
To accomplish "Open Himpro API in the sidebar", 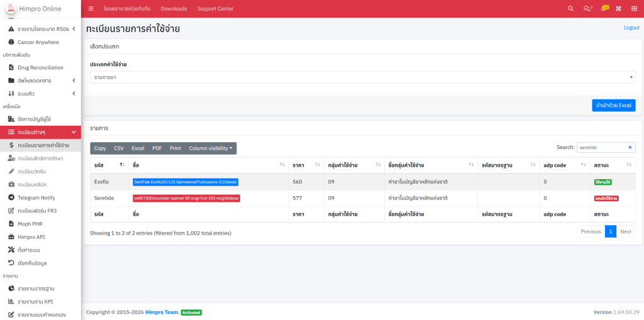I will click(31, 236).
